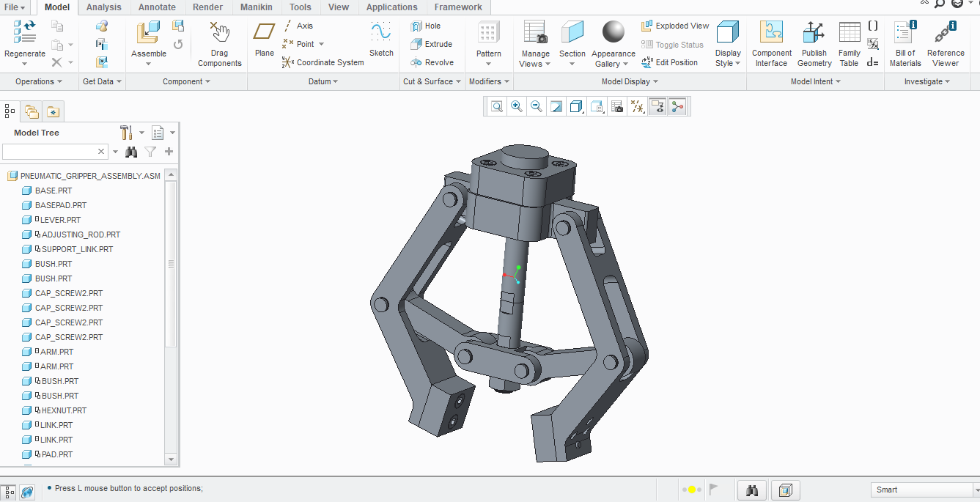Click the binoculars Find icon in Model Tree
The height and width of the screenshot is (502, 980).
(131, 152)
